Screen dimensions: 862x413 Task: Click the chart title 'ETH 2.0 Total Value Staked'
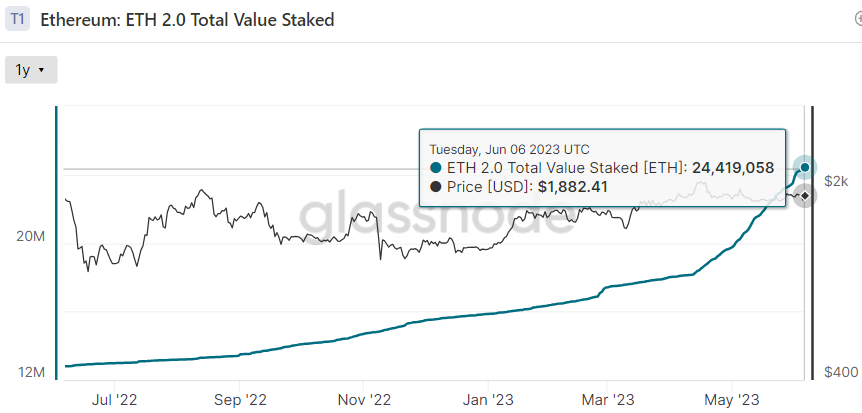click(187, 19)
